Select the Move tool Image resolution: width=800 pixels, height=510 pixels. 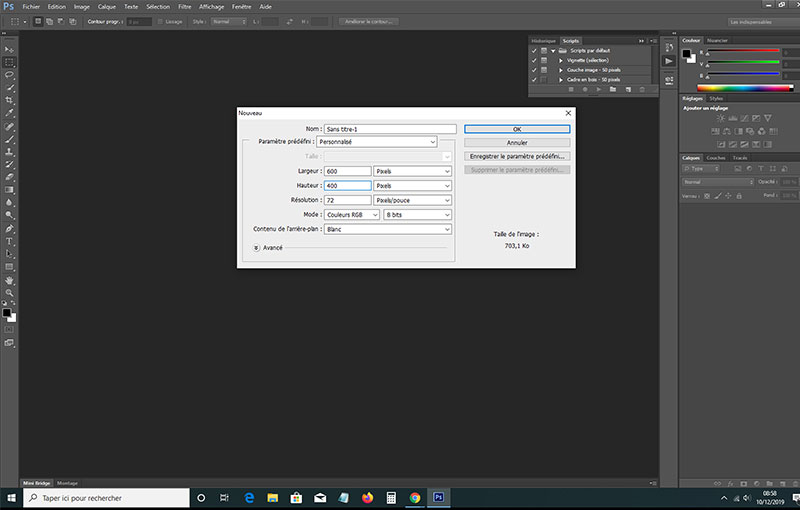pos(10,48)
